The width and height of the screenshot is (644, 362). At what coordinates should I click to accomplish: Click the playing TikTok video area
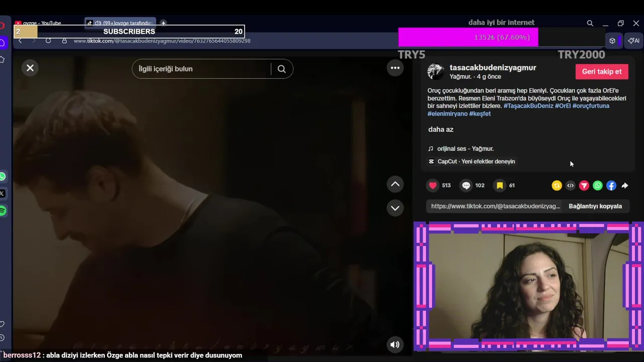[x=213, y=206]
